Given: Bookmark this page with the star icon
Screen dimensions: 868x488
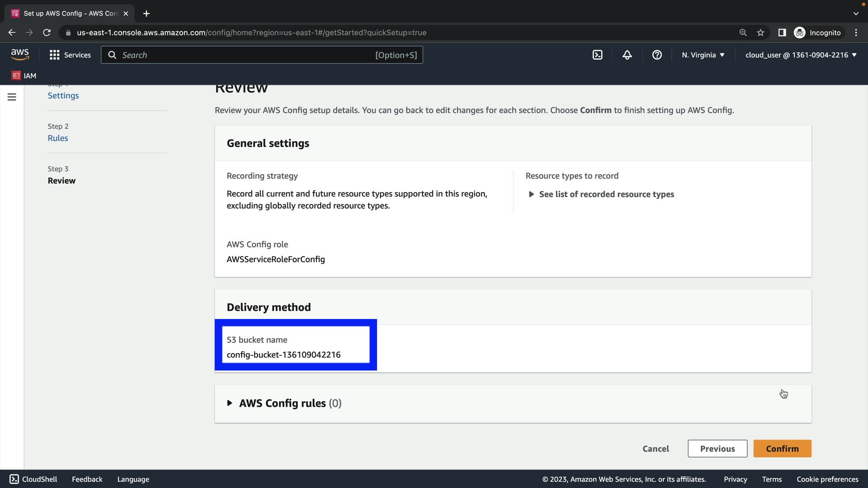Looking at the screenshot, I should coord(760,33).
